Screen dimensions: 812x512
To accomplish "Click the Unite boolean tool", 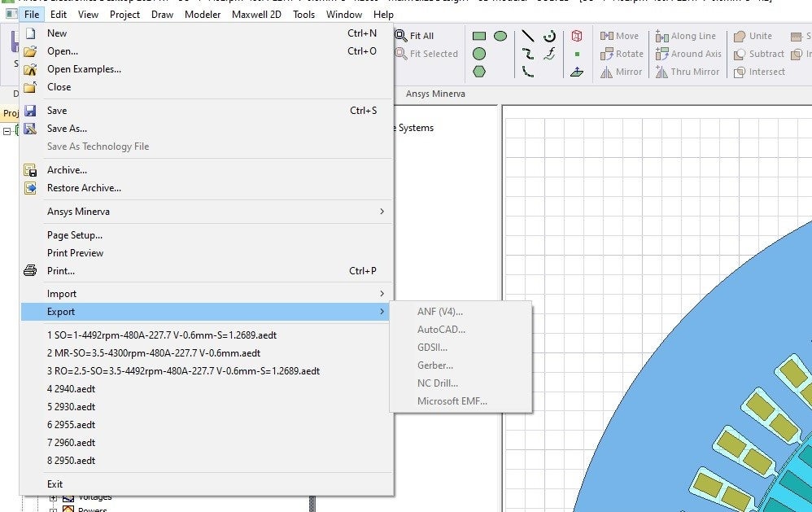I will pos(753,36).
